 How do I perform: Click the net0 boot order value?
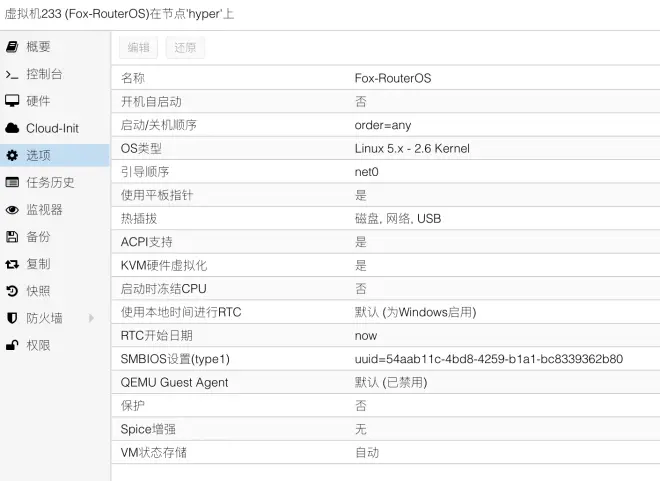(x=367, y=172)
